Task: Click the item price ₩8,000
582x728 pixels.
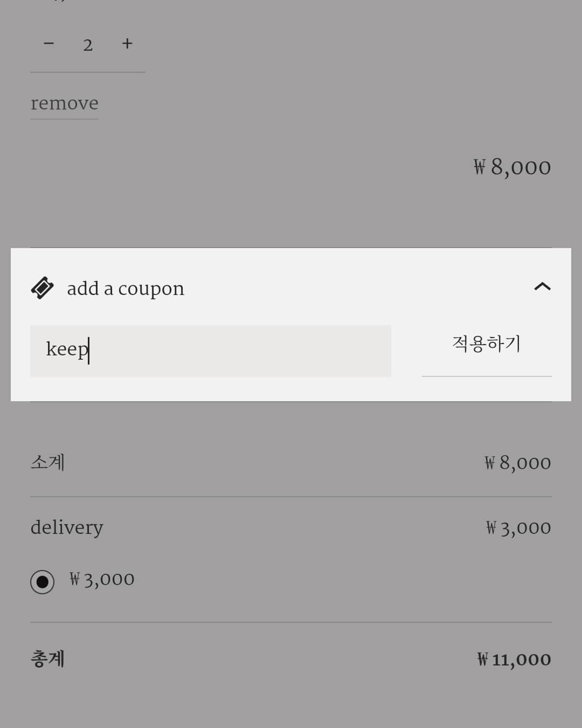Action: (512, 167)
